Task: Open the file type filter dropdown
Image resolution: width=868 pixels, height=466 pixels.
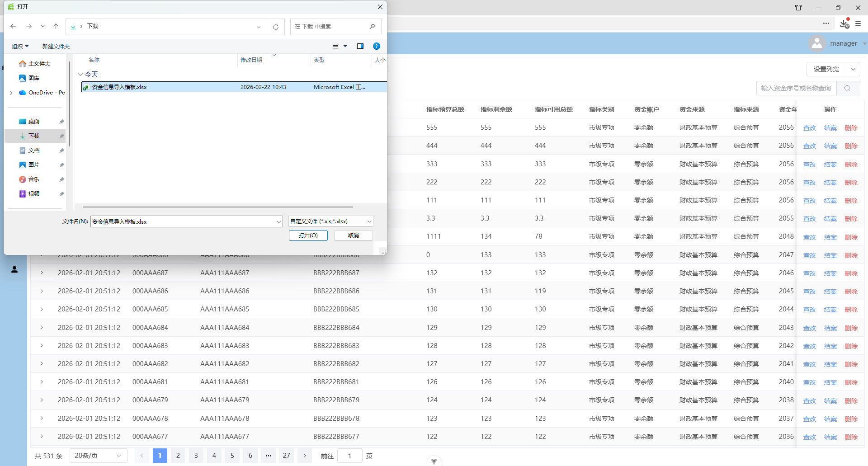Action: click(331, 221)
